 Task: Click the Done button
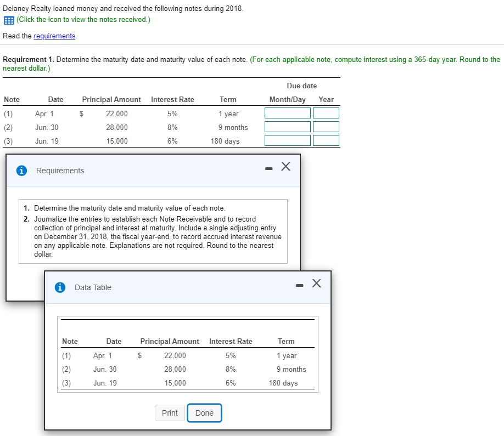coord(204,413)
